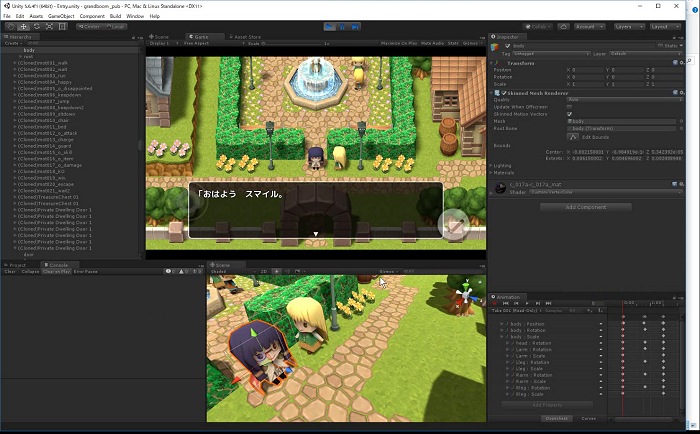Click the Add Component button
Image resolution: width=700 pixels, height=434 pixels.
(586, 207)
